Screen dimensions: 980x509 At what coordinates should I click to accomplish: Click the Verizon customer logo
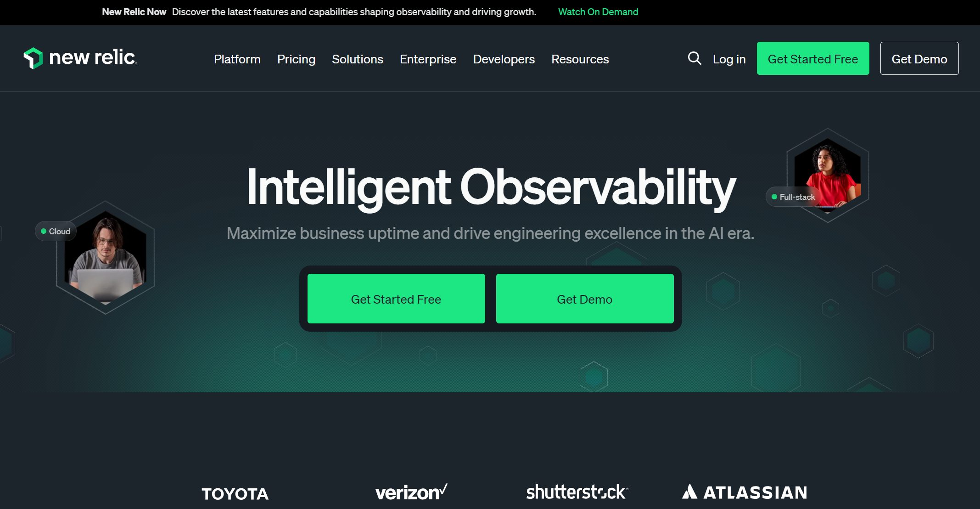point(411,492)
